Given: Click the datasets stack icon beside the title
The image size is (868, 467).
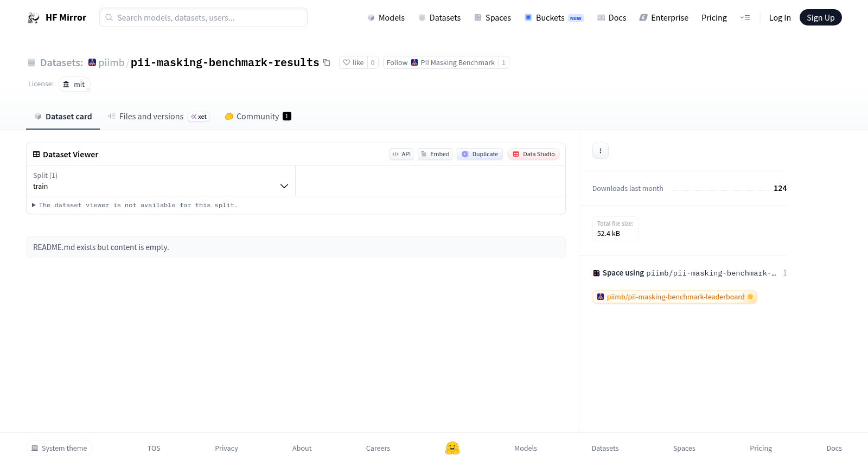Looking at the screenshot, I should pos(31,62).
